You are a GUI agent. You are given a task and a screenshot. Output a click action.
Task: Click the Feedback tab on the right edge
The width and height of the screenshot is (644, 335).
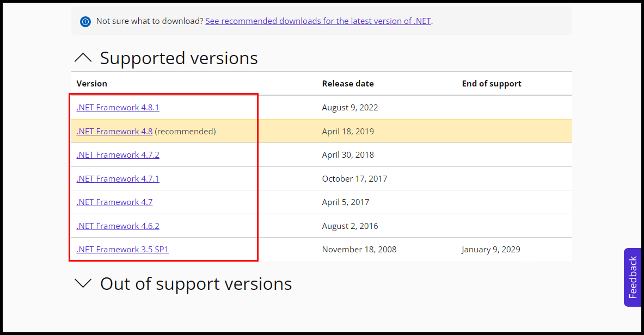pos(633,277)
